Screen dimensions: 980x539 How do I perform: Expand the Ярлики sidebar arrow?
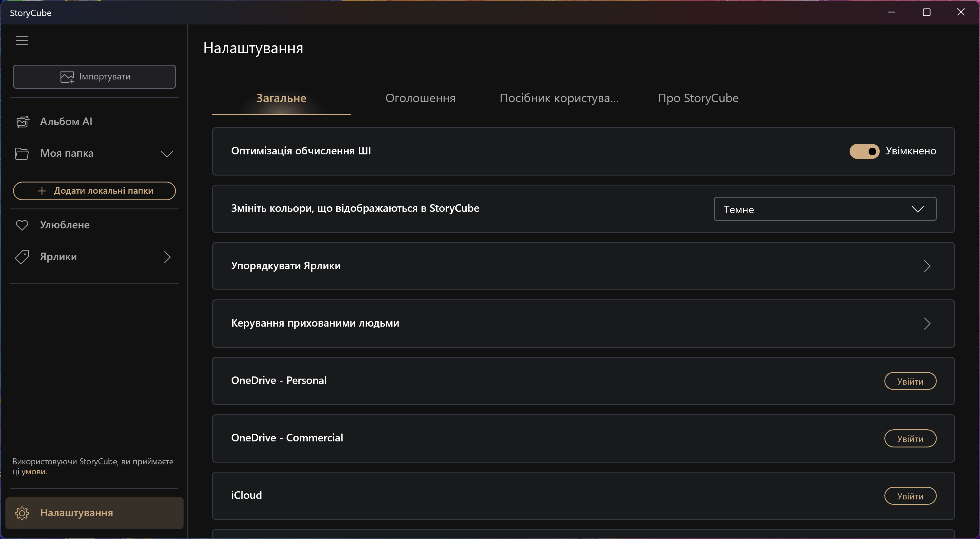(x=167, y=257)
